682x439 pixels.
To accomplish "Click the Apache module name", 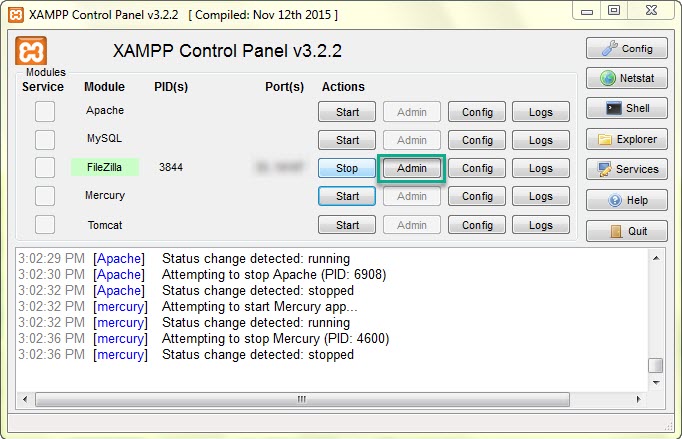I will tap(105, 110).
